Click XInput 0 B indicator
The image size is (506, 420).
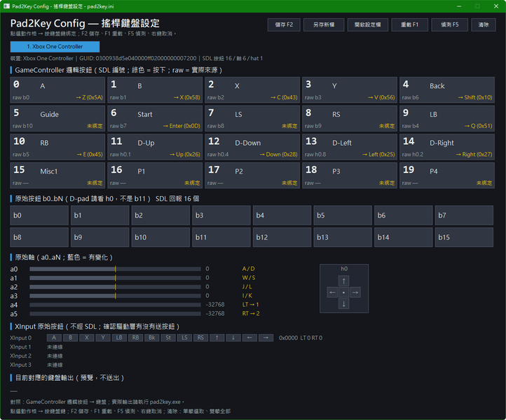[70, 338]
